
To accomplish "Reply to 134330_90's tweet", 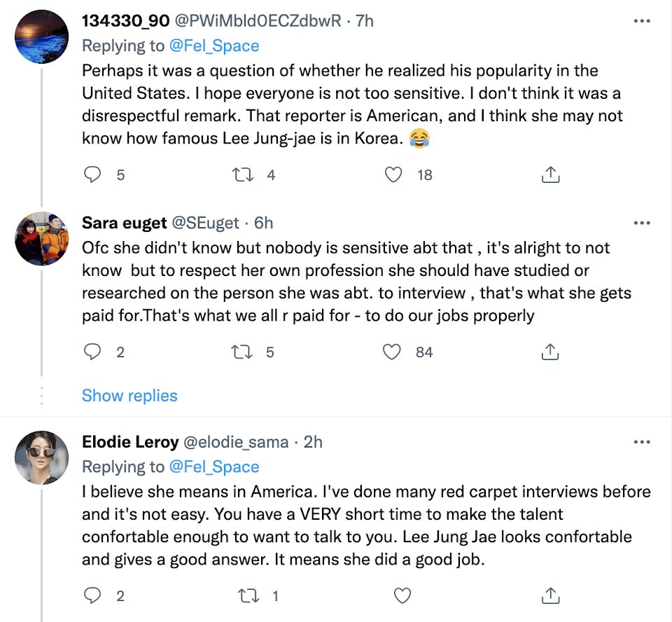I will (x=92, y=175).
